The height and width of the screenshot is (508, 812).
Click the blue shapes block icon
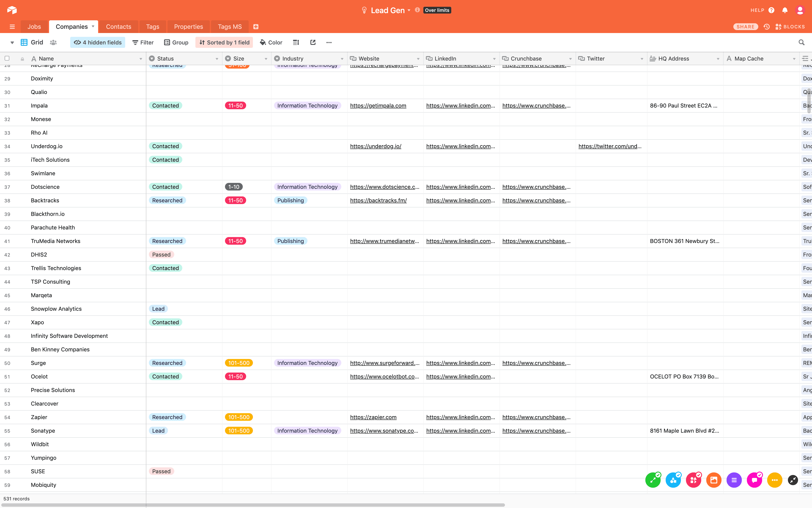673,480
